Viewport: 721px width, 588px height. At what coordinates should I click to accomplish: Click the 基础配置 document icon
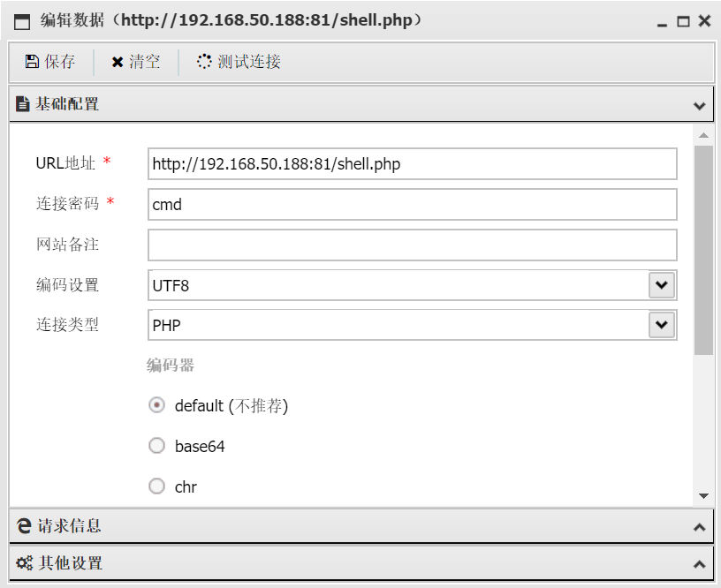[22, 104]
